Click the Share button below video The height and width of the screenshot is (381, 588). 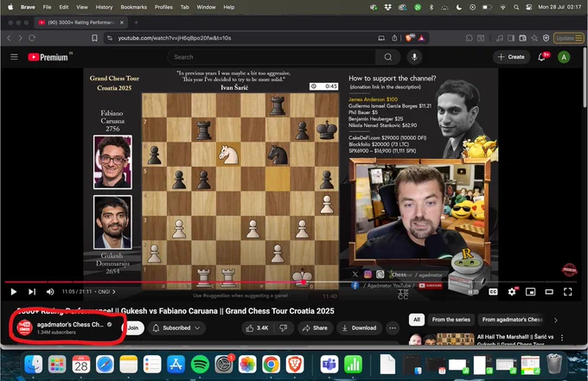pyautogui.click(x=316, y=327)
